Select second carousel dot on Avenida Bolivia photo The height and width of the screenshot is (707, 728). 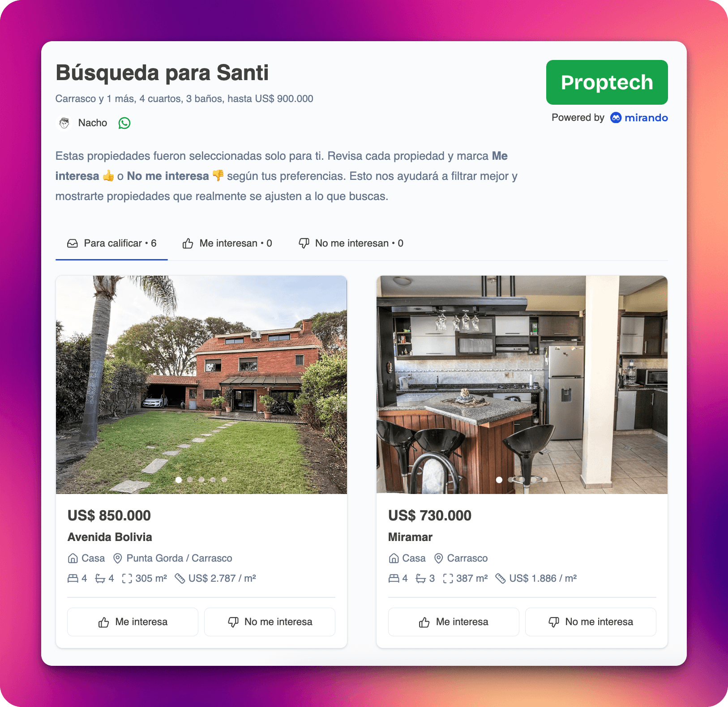[190, 480]
